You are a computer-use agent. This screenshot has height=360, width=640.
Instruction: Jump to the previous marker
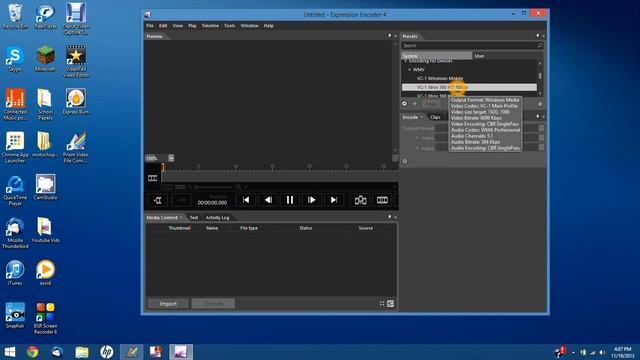(x=246, y=200)
